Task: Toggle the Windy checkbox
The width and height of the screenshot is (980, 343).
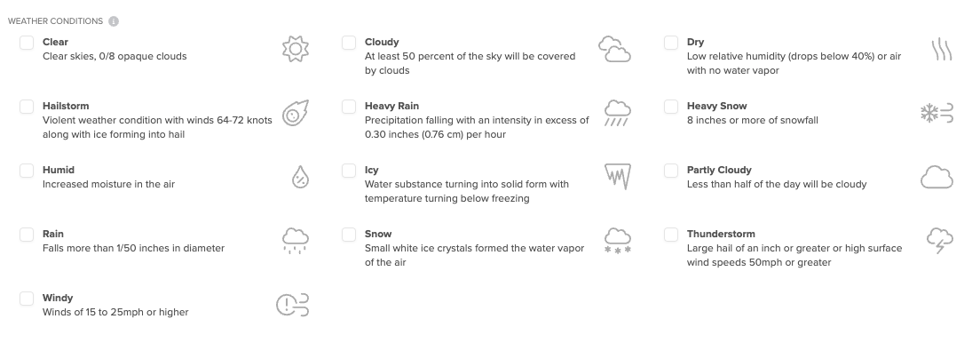Action: point(27,299)
